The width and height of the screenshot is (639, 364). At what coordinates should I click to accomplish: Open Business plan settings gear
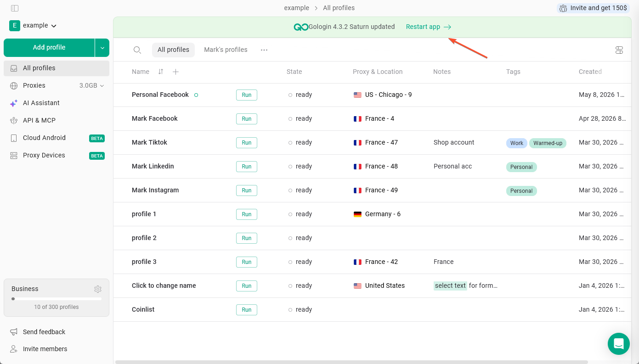[x=98, y=289]
